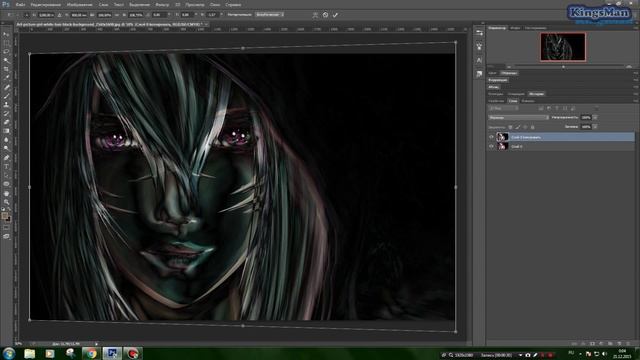This screenshot has height=360, width=640.
Task: Select the Dodge tool
Action: point(6,149)
